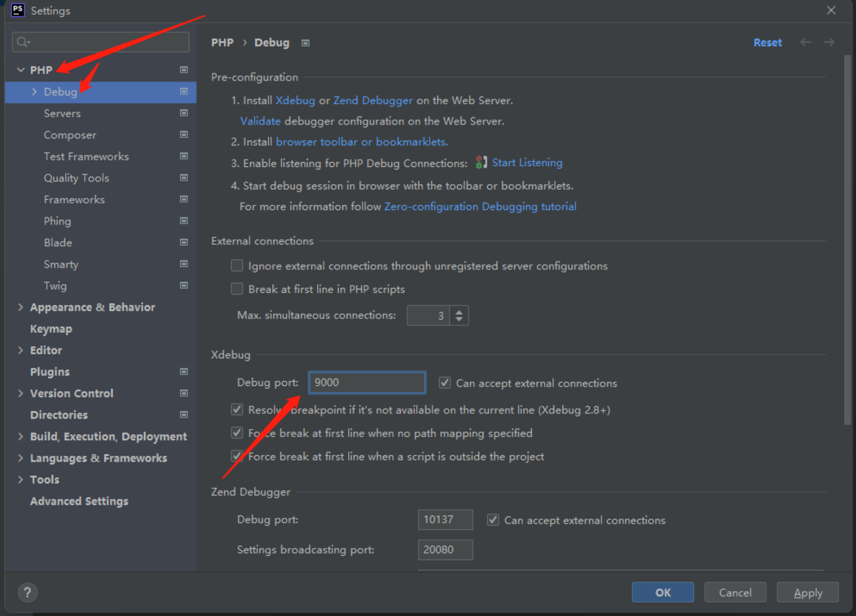Click the Xdebug debug port input field
Image resolution: width=856 pixels, height=616 pixels.
[x=366, y=382]
